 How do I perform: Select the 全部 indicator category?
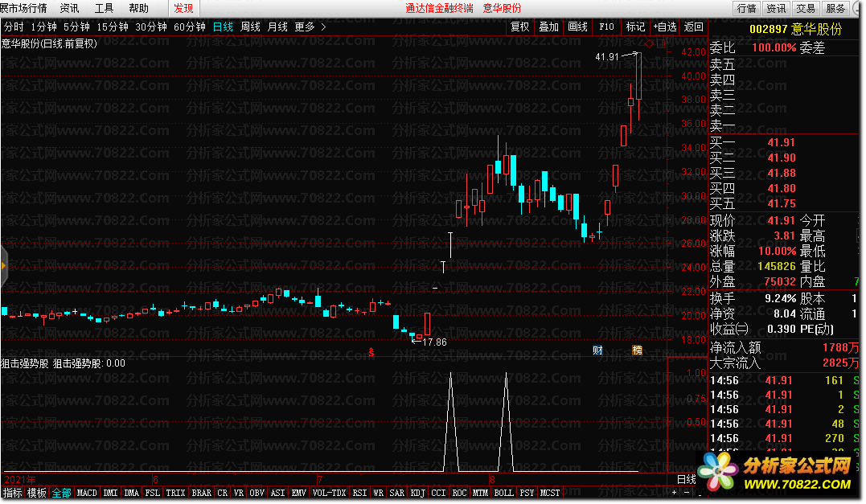(61, 493)
